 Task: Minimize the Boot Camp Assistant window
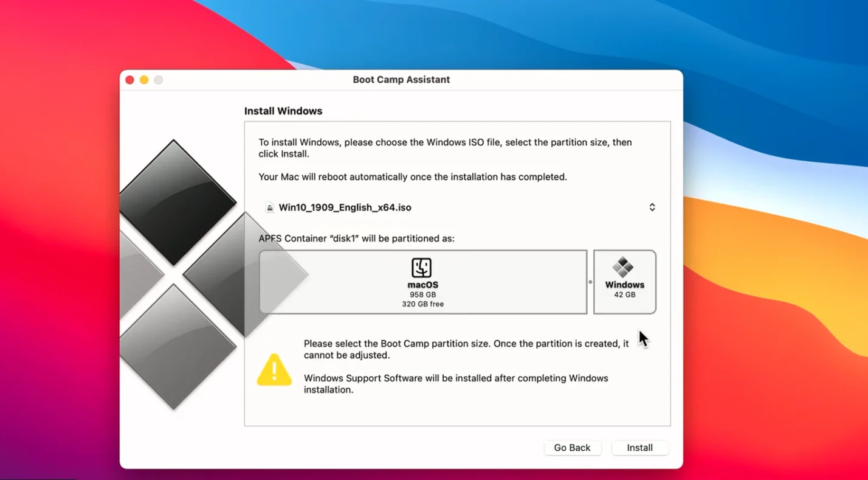pyautogui.click(x=144, y=79)
